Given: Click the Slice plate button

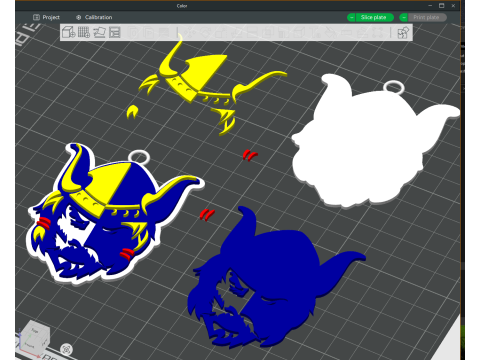Looking at the screenshot, I should (x=375, y=17).
